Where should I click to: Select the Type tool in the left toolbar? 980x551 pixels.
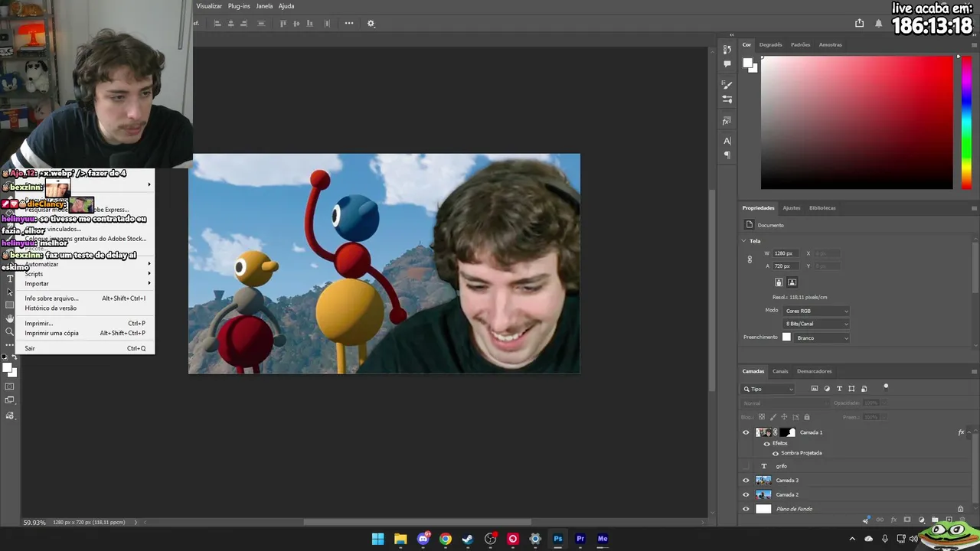10,279
